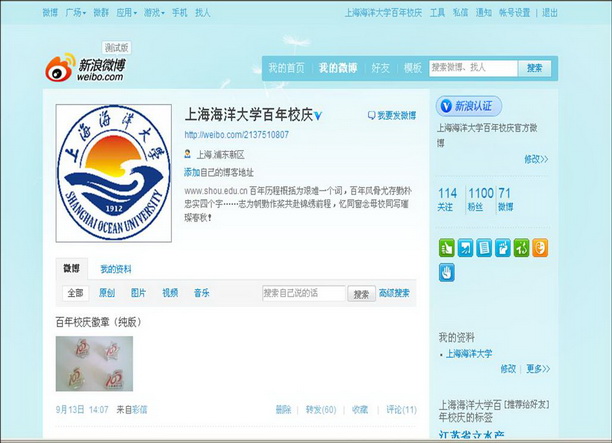Select the 图片 post filter
This screenshot has height=443, width=612.
[x=138, y=293]
